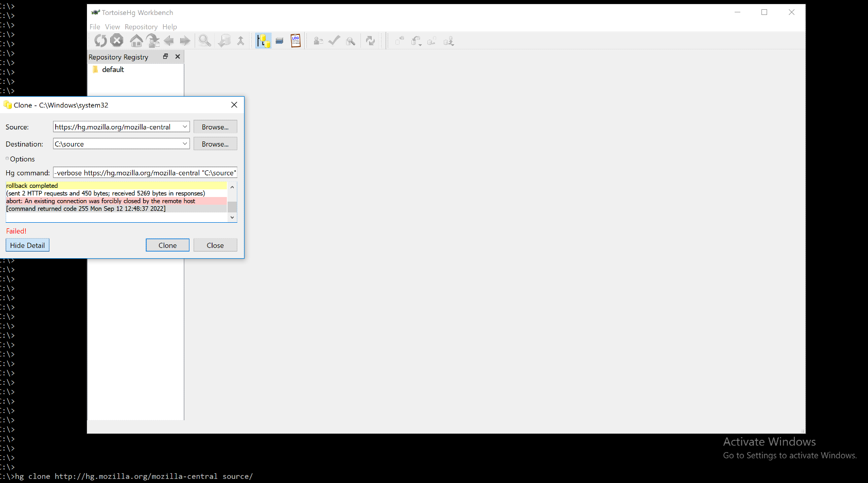Viewport: 868px width, 483px height.
Task: Click the Back arrow toolbar icon
Action: pyautogui.click(x=169, y=41)
